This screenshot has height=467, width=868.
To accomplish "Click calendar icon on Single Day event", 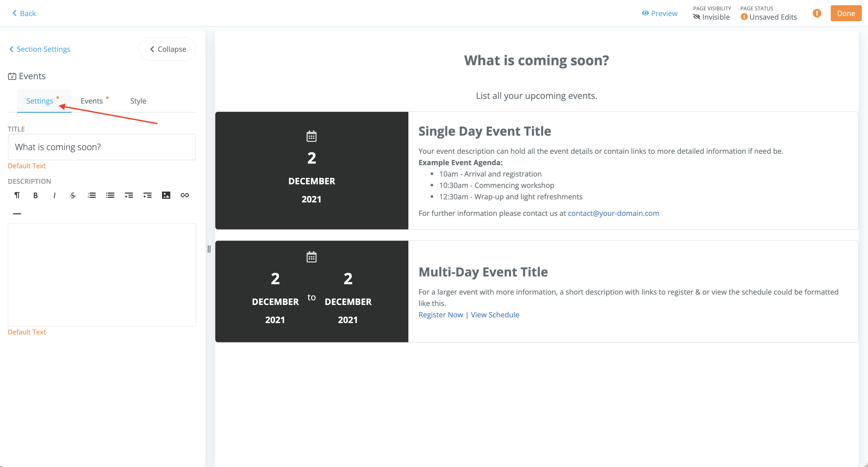I will click(x=311, y=136).
